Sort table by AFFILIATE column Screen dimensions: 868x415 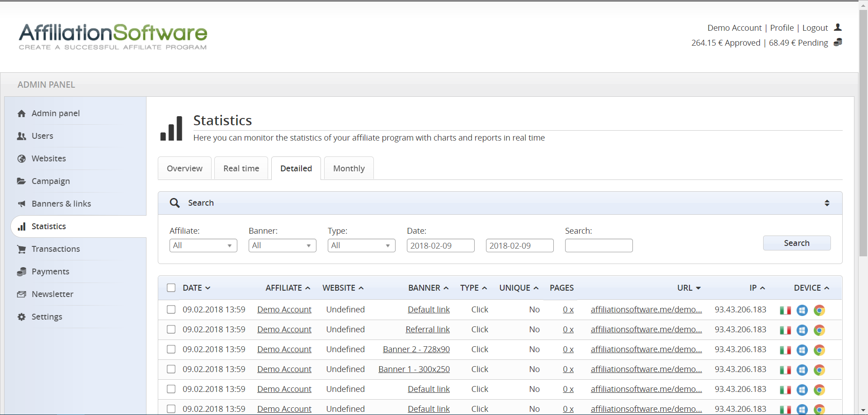tap(288, 288)
